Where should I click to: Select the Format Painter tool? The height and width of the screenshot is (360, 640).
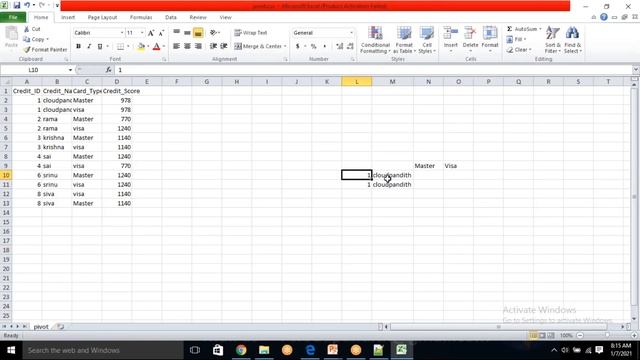(45, 49)
